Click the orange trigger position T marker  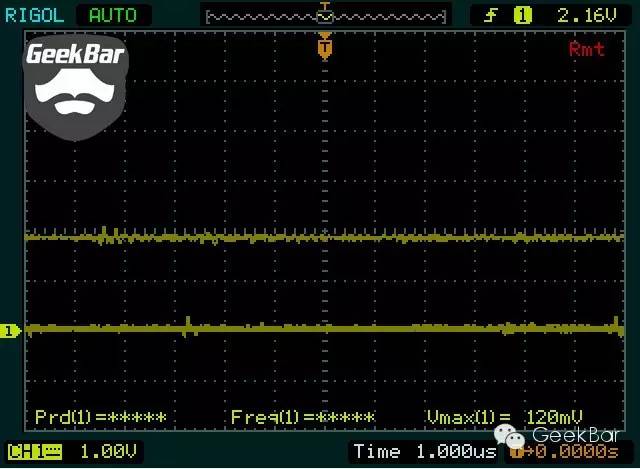click(x=324, y=46)
